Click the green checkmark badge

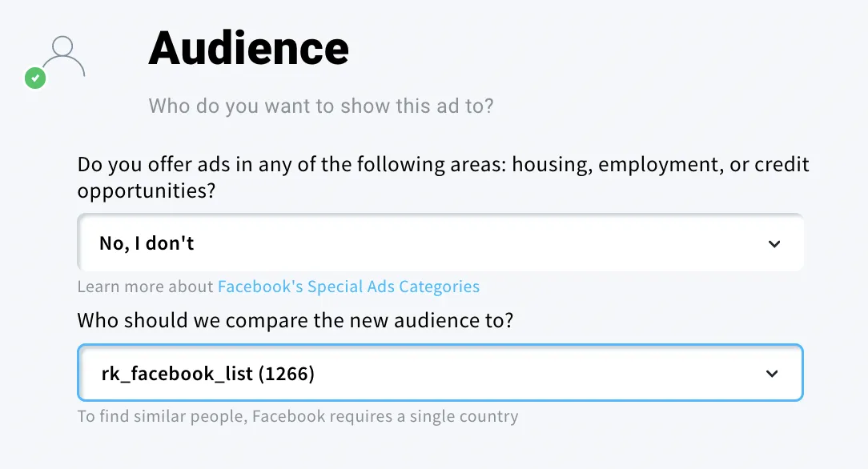tap(35, 78)
